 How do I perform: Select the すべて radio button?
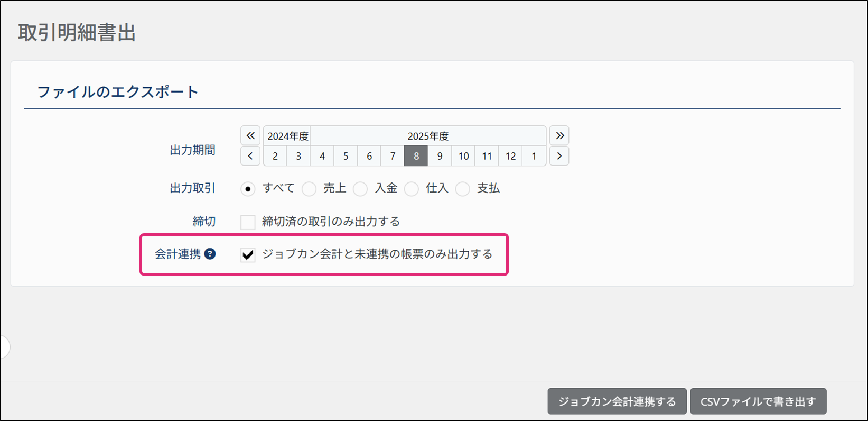(248, 189)
